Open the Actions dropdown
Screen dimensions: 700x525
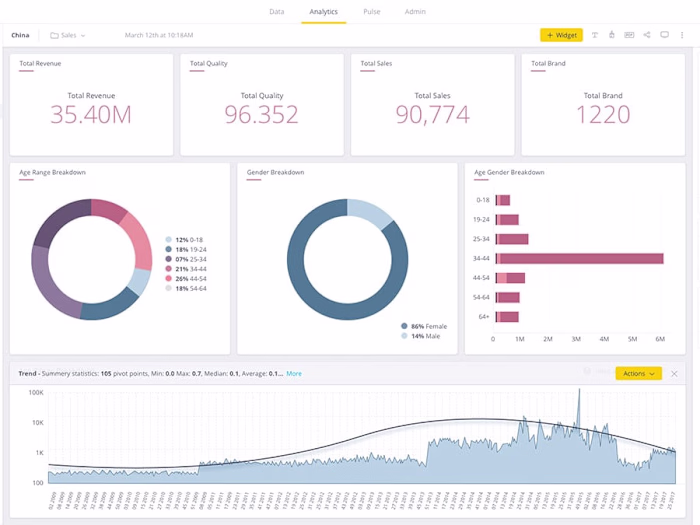(x=638, y=374)
